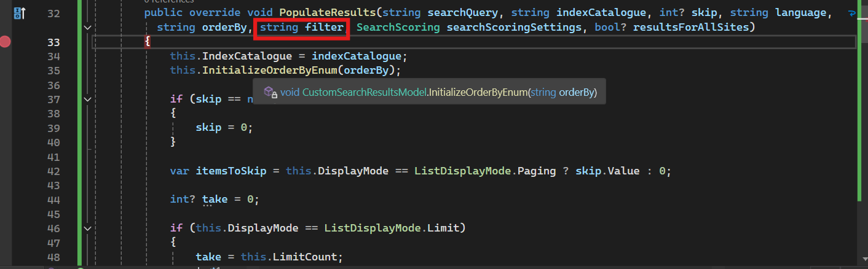Click line number 45 in the margin

[x=53, y=214]
